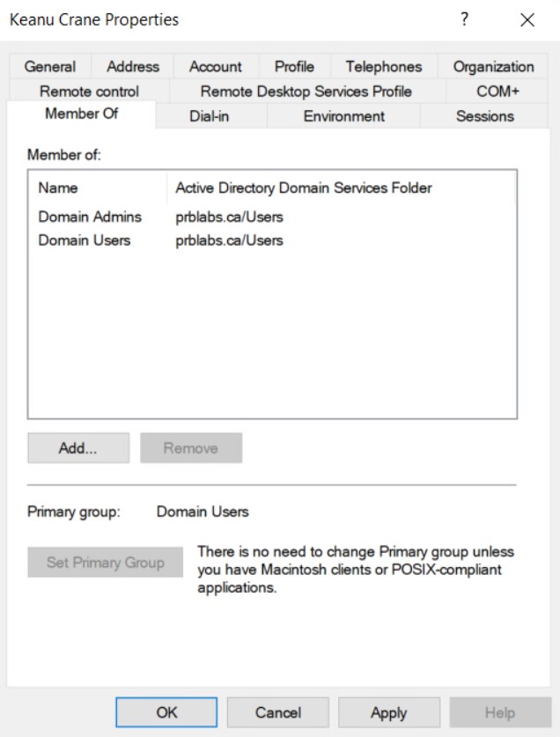Open the Account tab
Screen dimensions: 560x737
click(x=215, y=67)
